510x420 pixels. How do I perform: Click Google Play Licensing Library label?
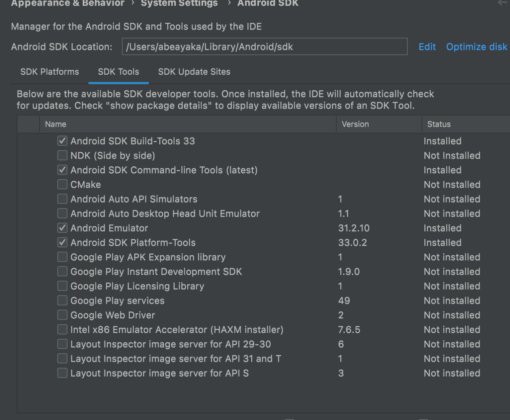(x=137, y=286)
